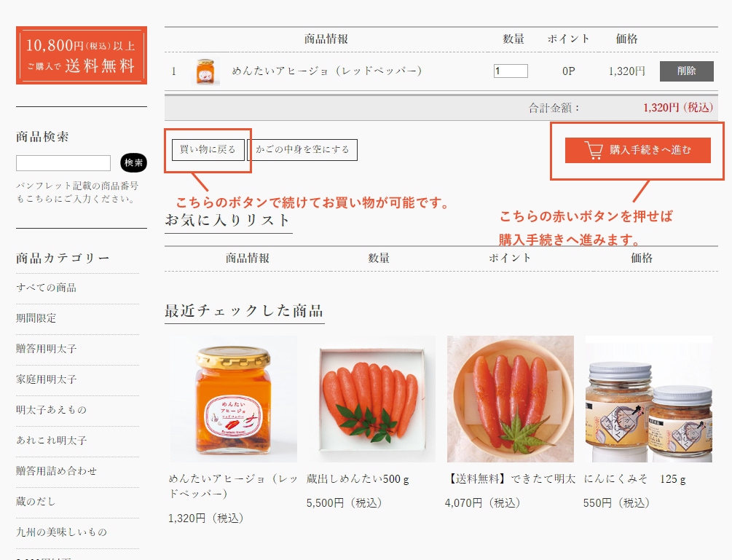
Task: Click the 買い物に戻る button
Action: (x=208, y=150)
